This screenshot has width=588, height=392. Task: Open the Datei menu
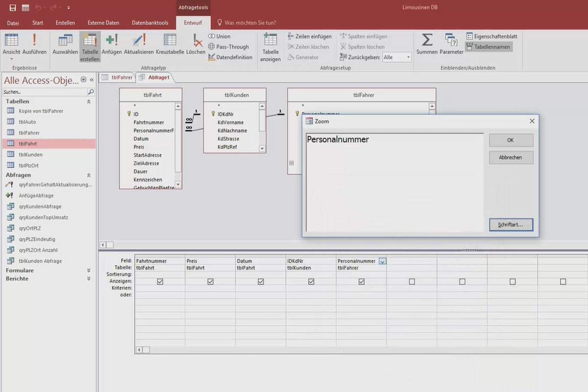pyautogui.click(x=13, y=23)
